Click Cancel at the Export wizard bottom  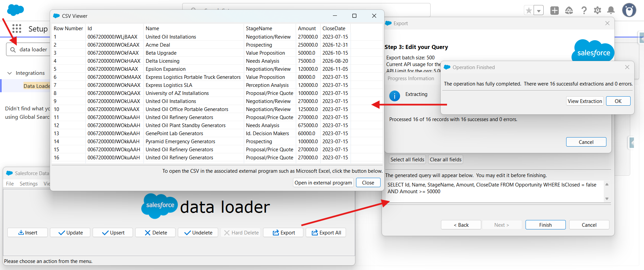tap(589, 225)
